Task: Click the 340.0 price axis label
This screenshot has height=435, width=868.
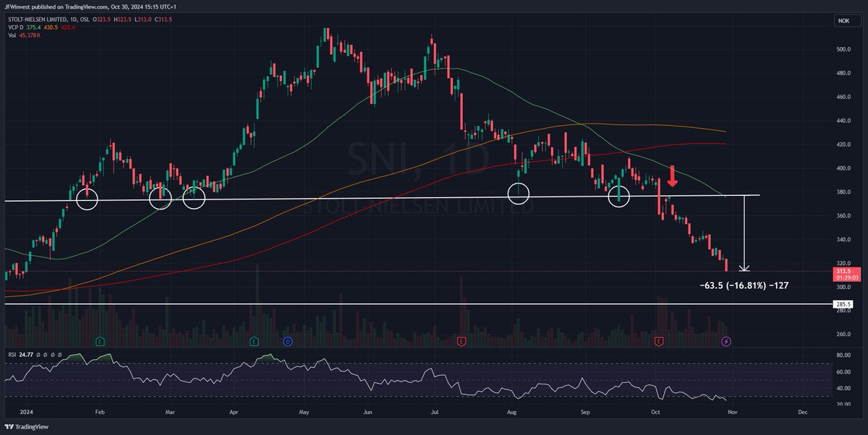Action: [843, 241]
